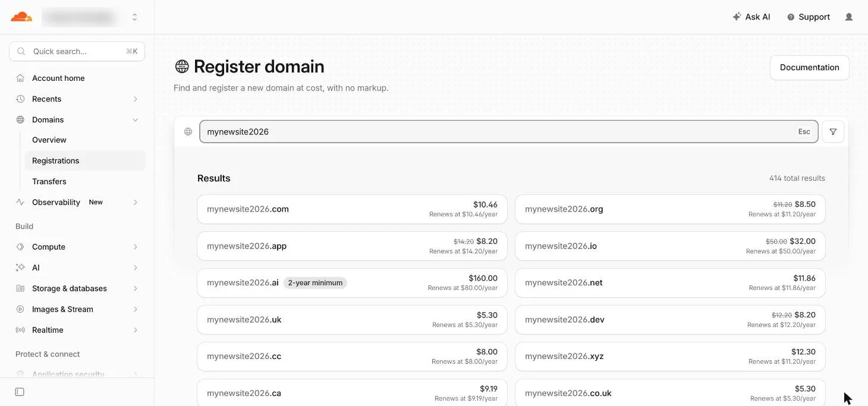
Task: Select mynewsite2026.ai domain card
Action: coord(352,283)
